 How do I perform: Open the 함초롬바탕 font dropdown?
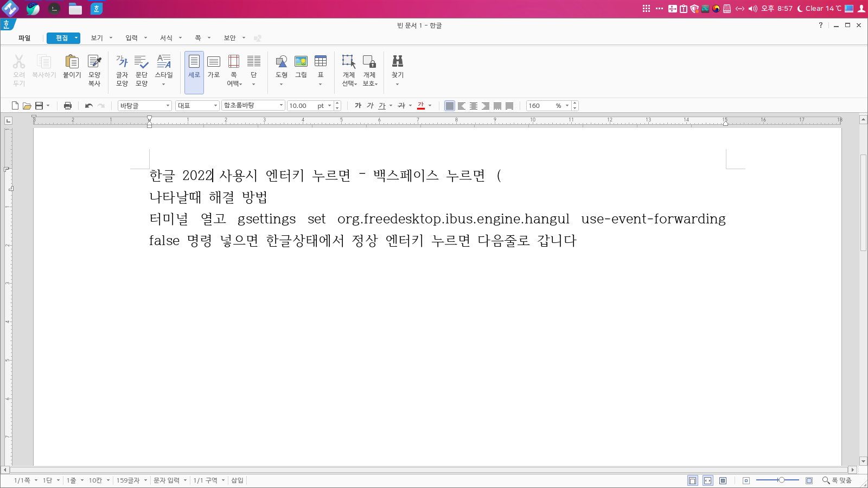253,106
